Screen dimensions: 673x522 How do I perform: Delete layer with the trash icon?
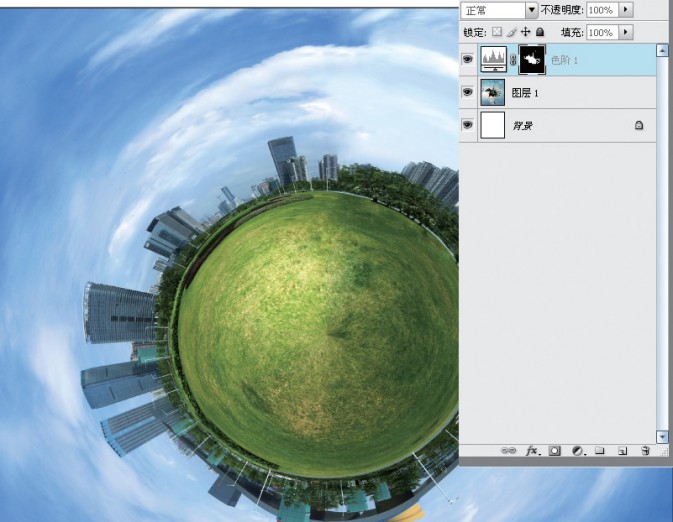(645, 450)
